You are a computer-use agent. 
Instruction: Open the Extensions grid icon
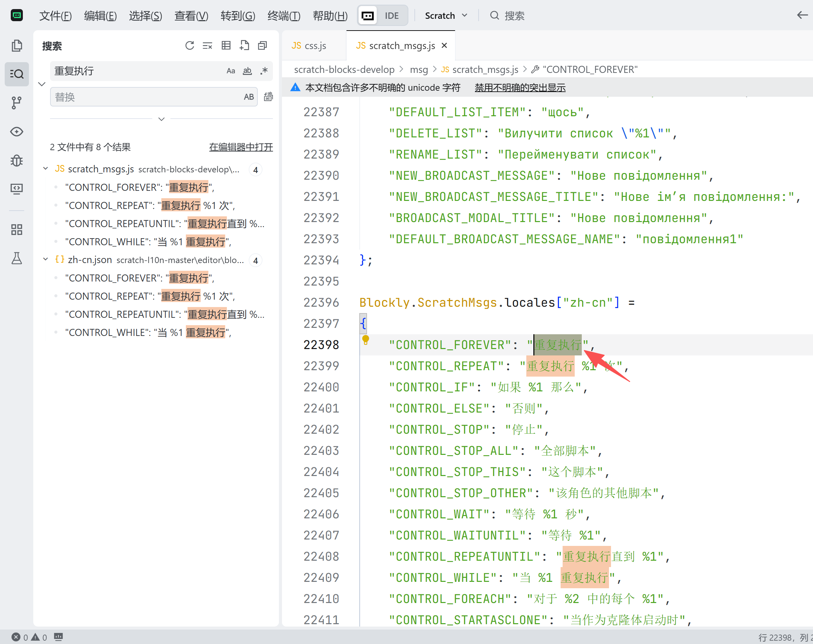coord(16,229)
